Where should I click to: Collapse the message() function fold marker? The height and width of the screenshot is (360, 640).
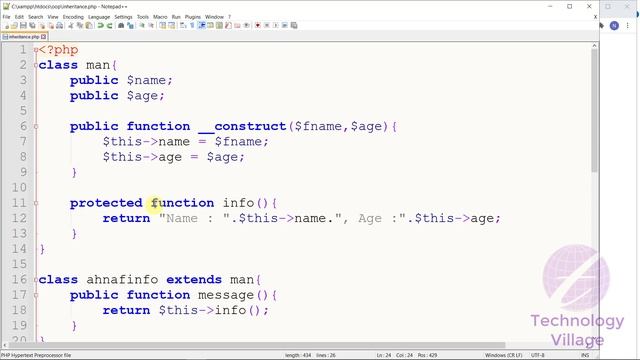pos(36,295)
